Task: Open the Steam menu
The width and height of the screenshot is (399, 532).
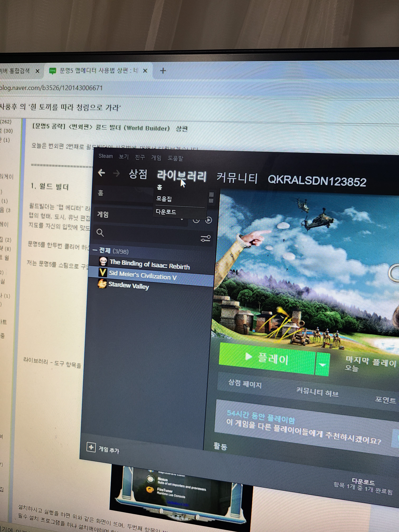Action: point(106,156)
